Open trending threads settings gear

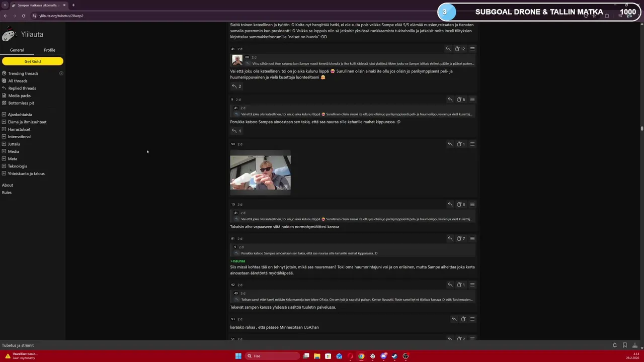61,73
